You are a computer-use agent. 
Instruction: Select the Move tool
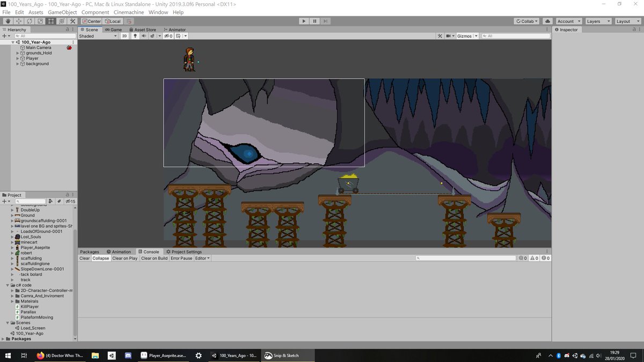pos(19,21)
